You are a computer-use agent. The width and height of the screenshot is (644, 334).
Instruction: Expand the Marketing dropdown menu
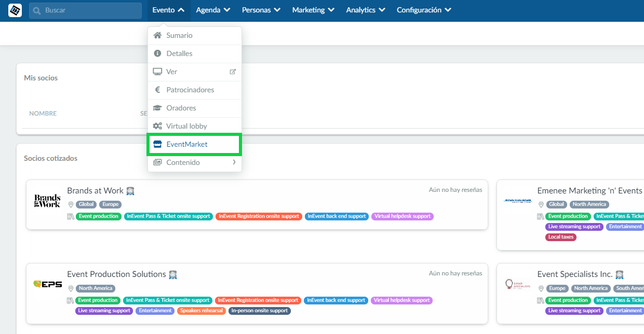pos(313,10)
